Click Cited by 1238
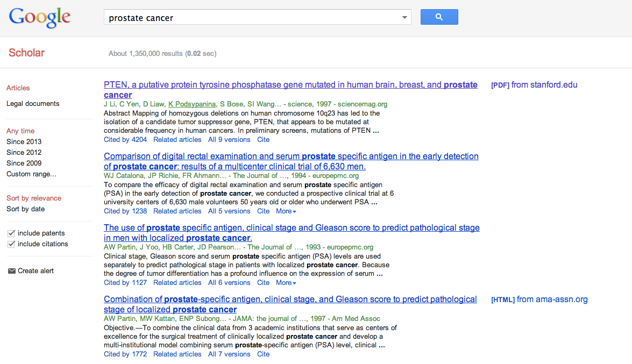Screen dimensions: 632x364 [125, 211]
